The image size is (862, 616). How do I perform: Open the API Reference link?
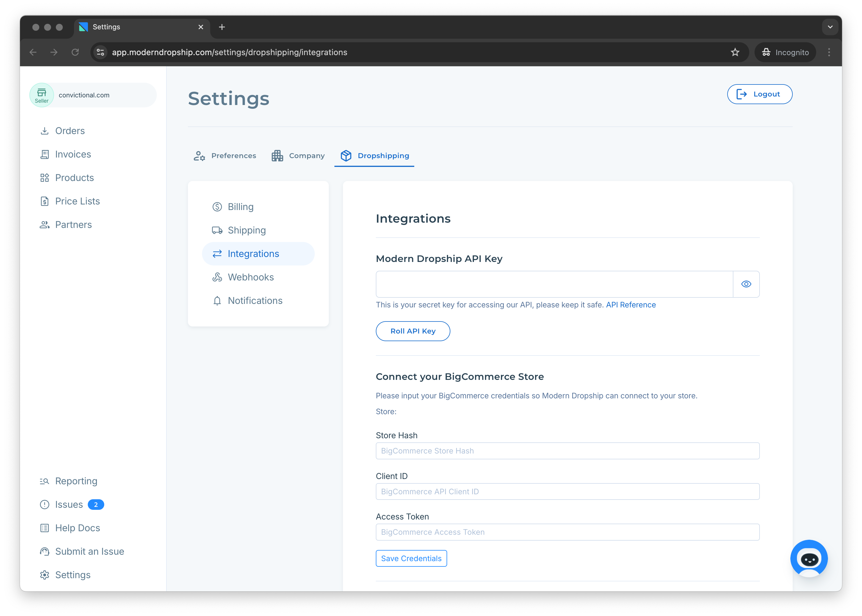[x=630, y=305]
